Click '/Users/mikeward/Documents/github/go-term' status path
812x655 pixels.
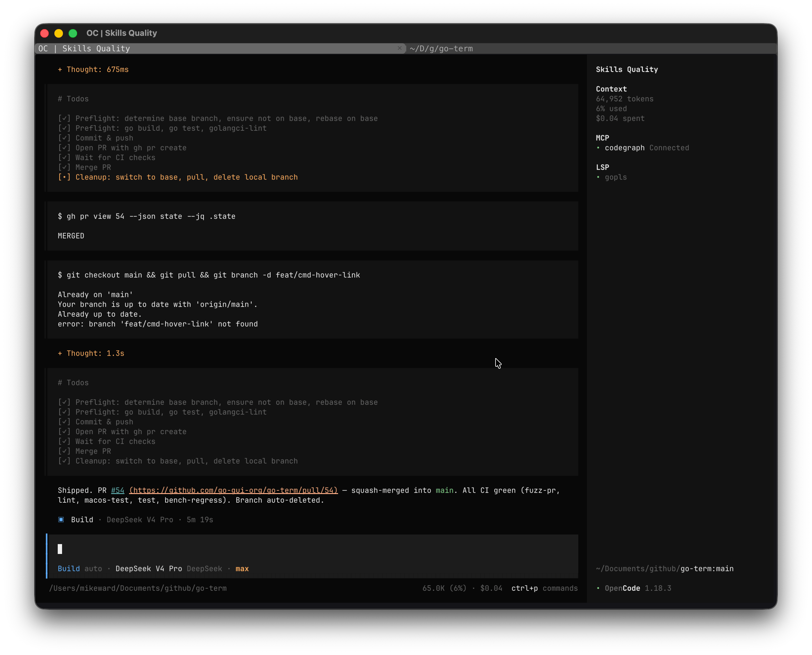pyautogui.click(x=138, y=588)
